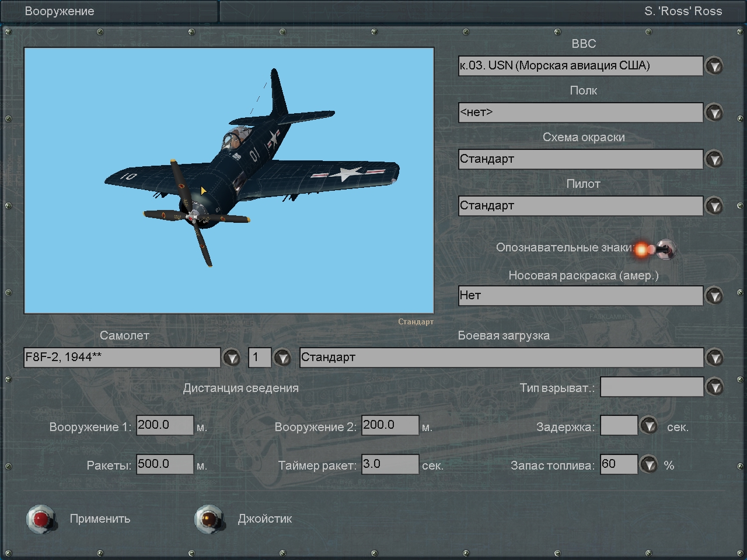Image resolution: width=747 pixels, height=560 pixels.
Task: Click the F8F aircraft preview image
Action: click(229, 181)
